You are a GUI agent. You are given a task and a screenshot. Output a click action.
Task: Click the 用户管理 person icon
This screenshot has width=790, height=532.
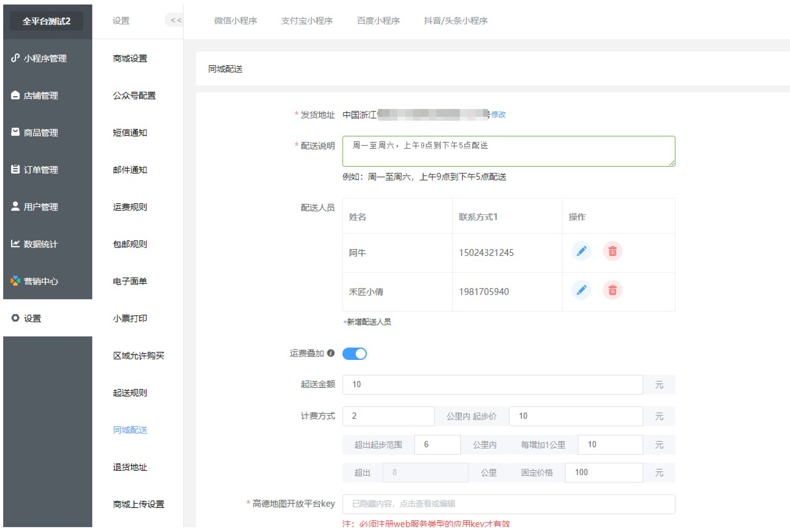[x=15, y=206]
